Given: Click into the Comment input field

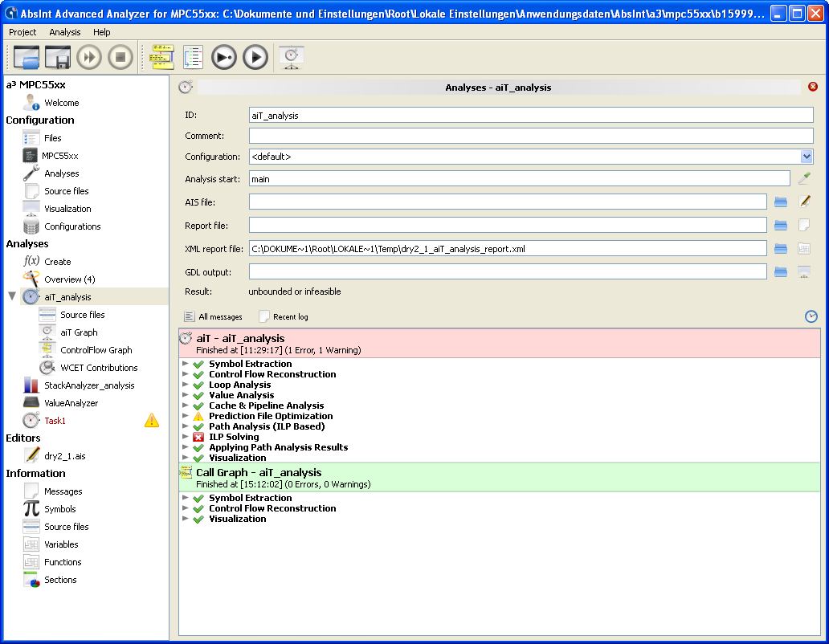Looking at the screenshot, I should click(x=531, y=136).
